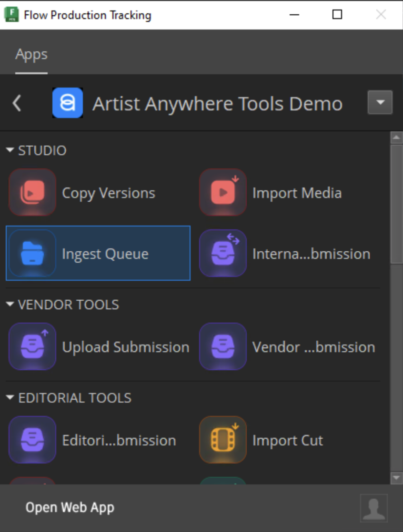
Task: Click Open Web App link
Action: pyautogui.click(x=70, y=508)
